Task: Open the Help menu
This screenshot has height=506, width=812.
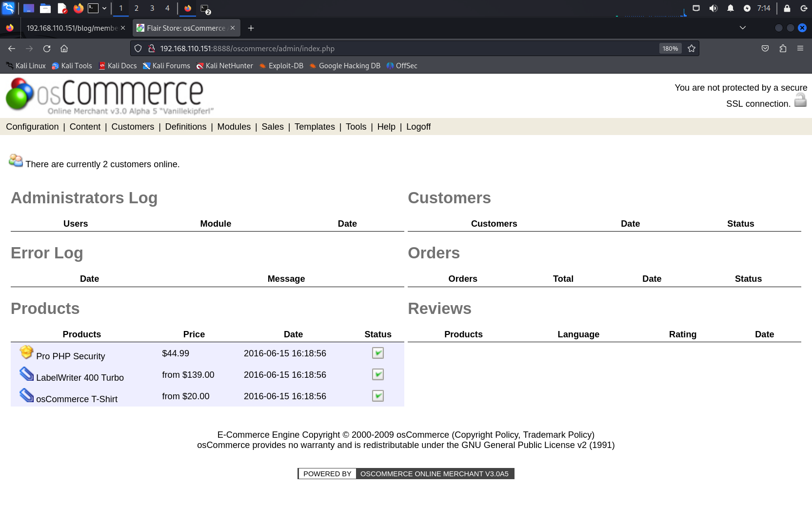Action: click(386, 127)
